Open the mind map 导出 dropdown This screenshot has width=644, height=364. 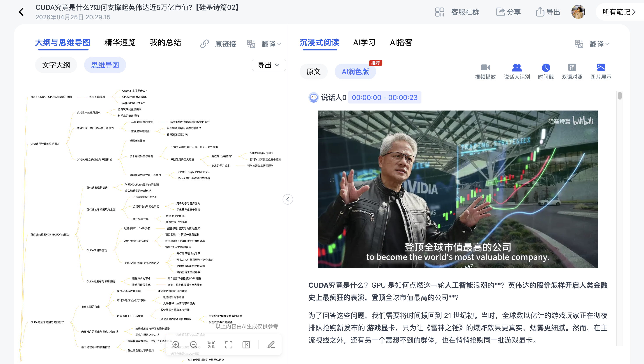(269, 65)
